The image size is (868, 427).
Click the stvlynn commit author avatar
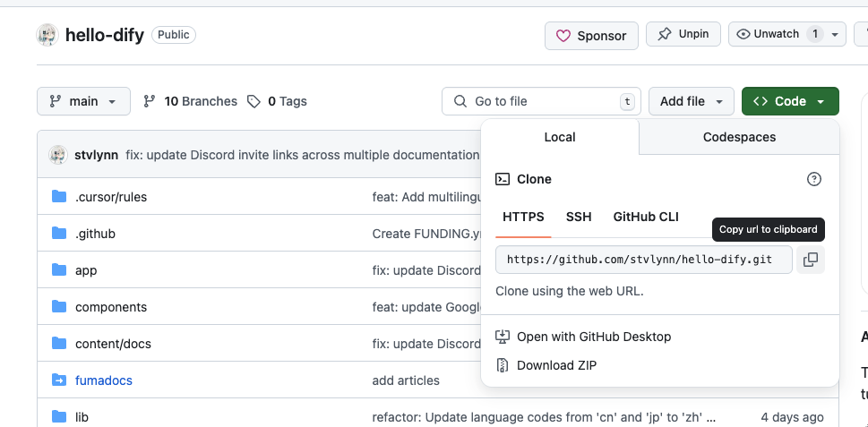click(58, 155)
